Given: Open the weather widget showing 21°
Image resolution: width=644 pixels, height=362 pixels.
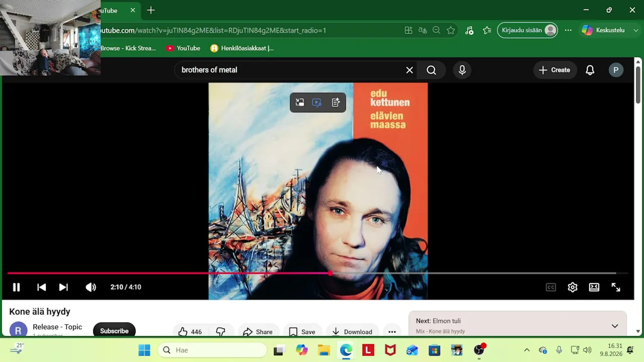Looking at the screenshot, I should tap(16, 349).
